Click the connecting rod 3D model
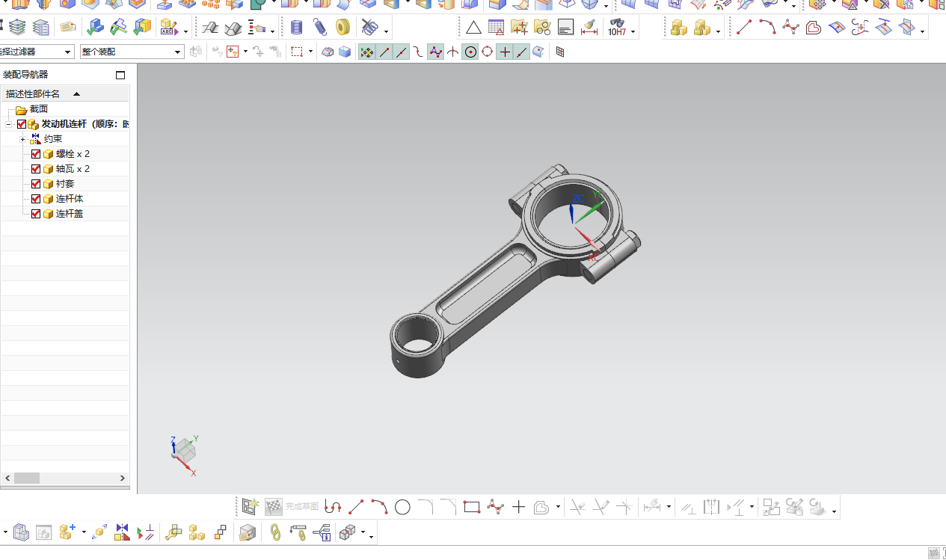This screenshot has height=560, width=946. click(516, 269)
